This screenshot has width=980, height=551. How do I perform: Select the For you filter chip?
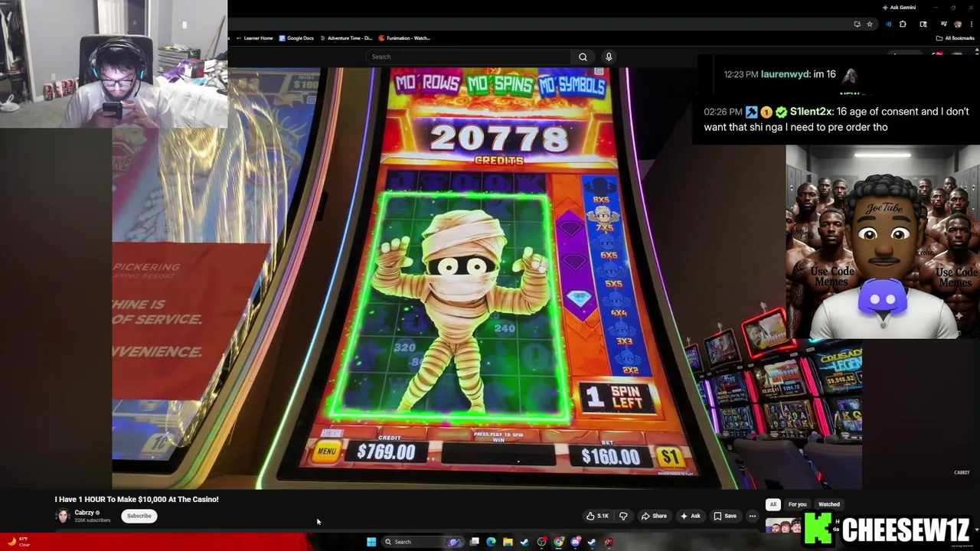pyautogui.click(x=798, y=504)
